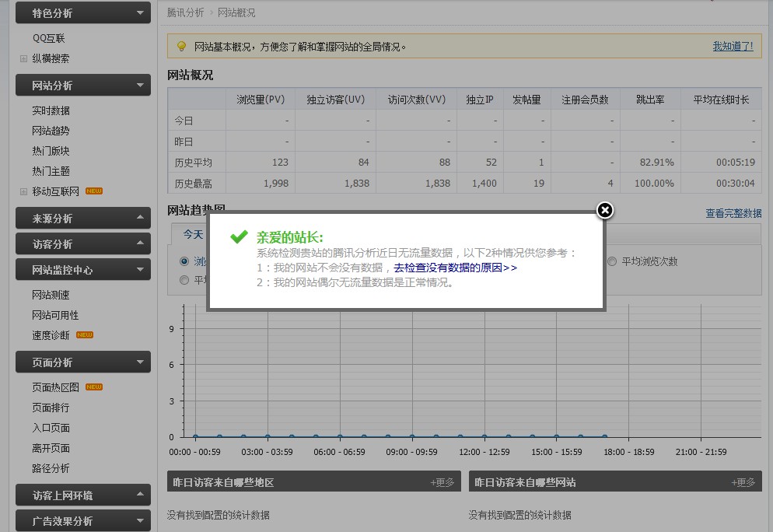Click chart data point at 00:00 - 00:59
The width and height of the screenshot is (773, 532).
pos(196,437)
